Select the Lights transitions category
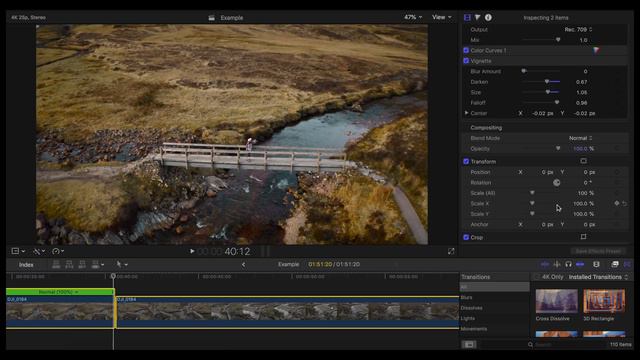Viewport: 640px width, 360px height. (494, 318)
